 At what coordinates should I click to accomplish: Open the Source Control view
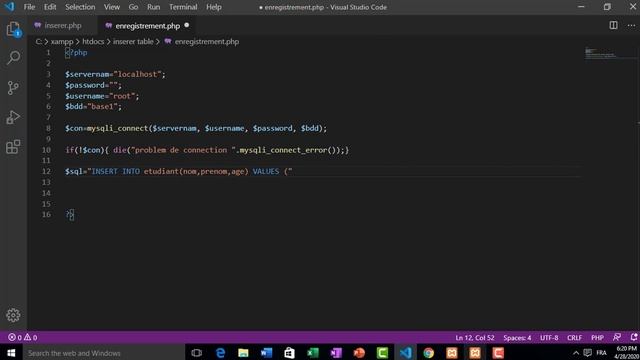coord(13,88)
